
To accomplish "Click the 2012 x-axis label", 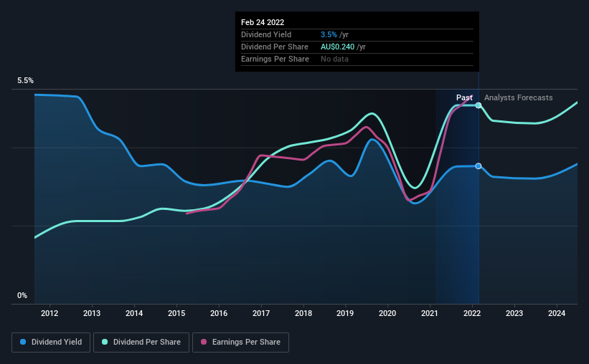I will coord(50,313).
